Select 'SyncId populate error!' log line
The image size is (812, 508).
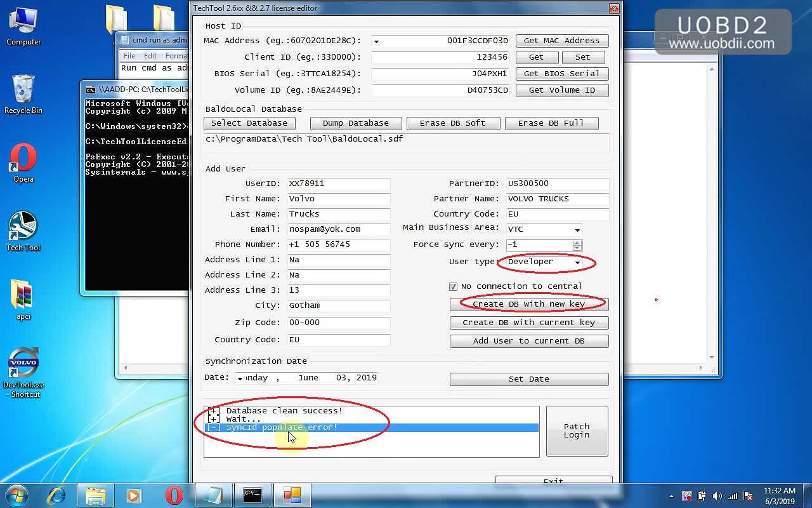pos(372,427)
